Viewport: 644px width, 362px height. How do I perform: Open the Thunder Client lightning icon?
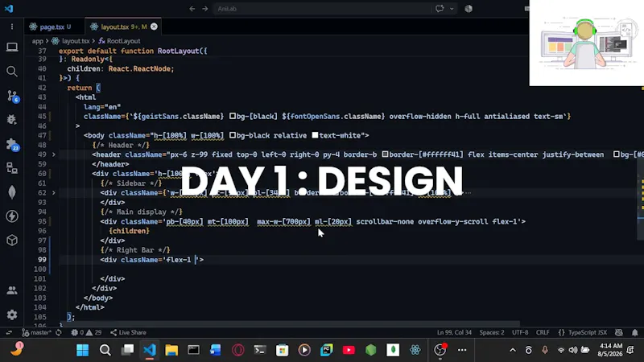coord(12,216)
